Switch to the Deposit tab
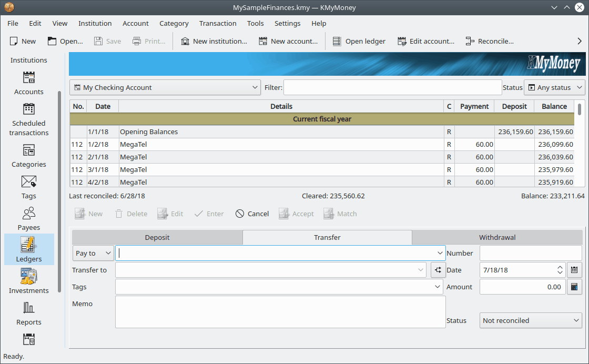The image size is (589, 364). point(157,237)
